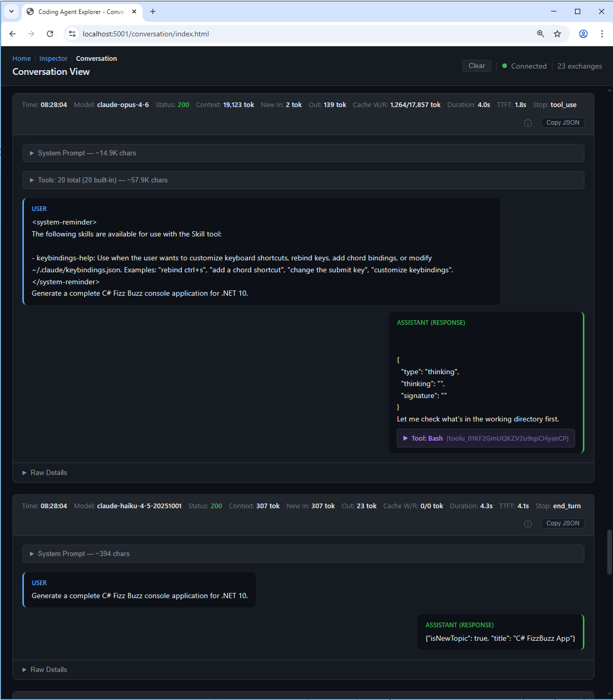Click 'Let me check what's in the working directory' text
The image size is (613, 700).
click(x=478, y=419)
